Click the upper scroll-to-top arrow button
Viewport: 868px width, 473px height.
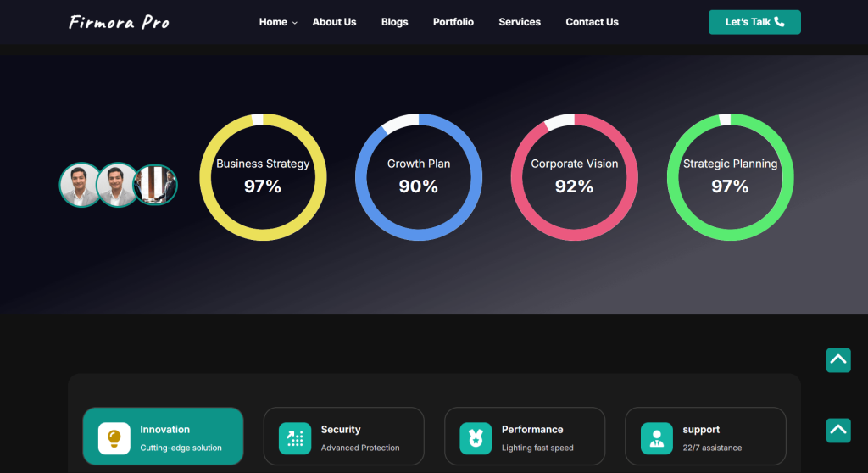click(838, 360)
